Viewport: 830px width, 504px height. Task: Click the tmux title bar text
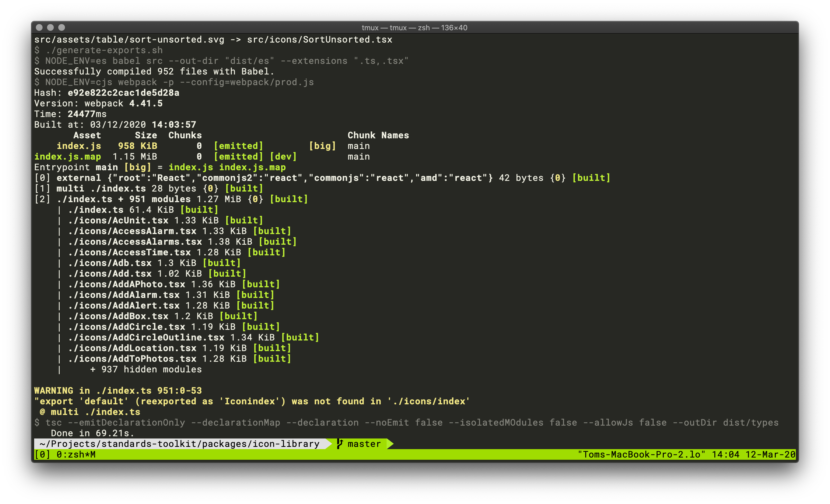pos(414,28)
